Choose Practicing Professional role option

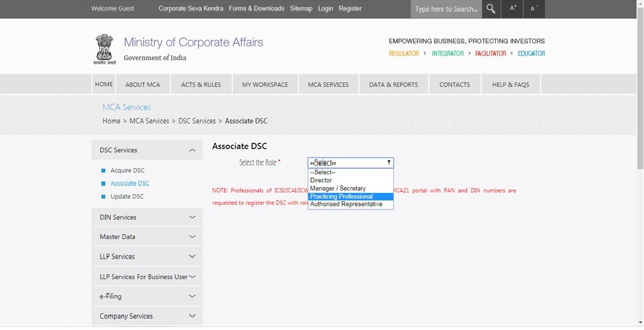point(350,197)
